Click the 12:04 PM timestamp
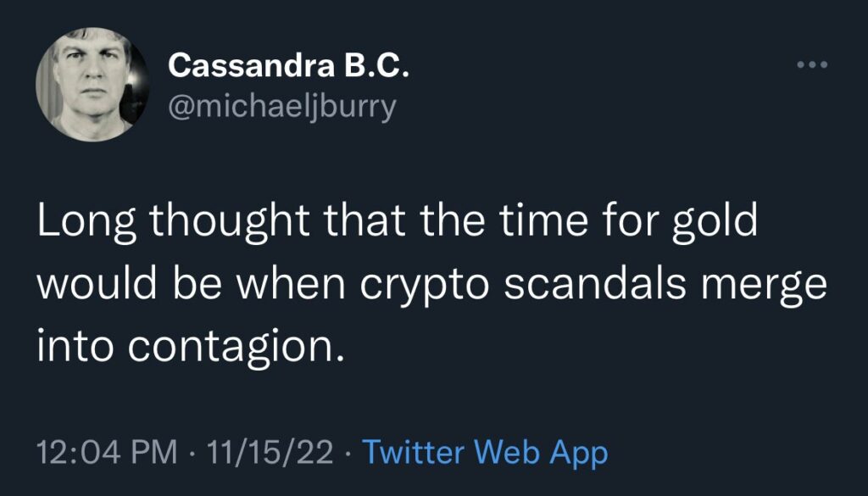Viewport: 868px width, 496px height. (107, 452)
